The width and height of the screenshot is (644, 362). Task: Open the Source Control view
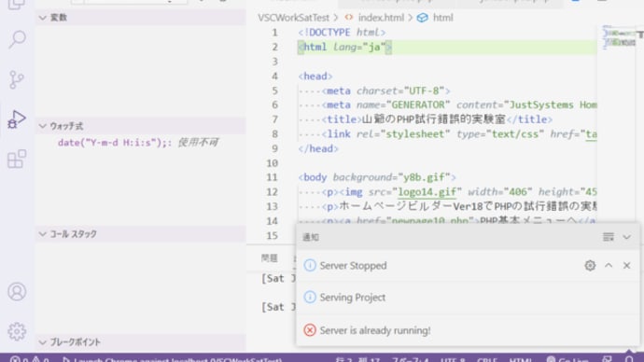point(17,79)
